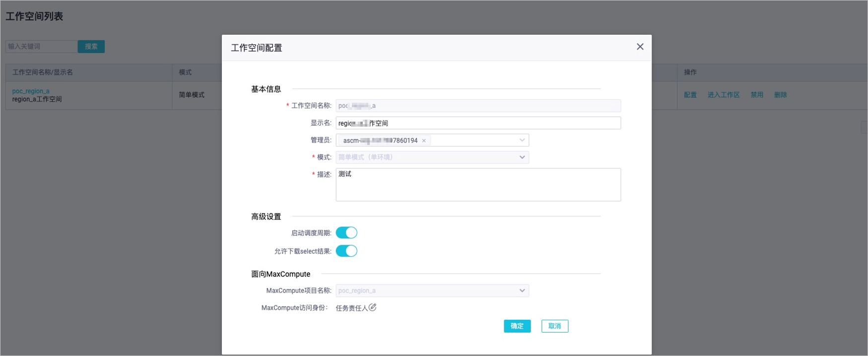The height and width of the screenshot is (356, 868).
Task: Click the 任务责任人 text
Action: (x=352, y=308)
